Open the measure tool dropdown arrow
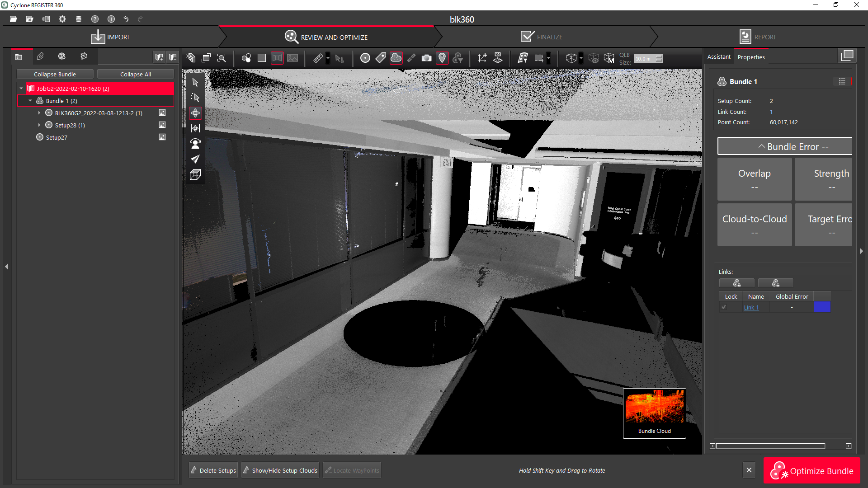The height and width of the screenshot is (488, 868). point(328,58)
